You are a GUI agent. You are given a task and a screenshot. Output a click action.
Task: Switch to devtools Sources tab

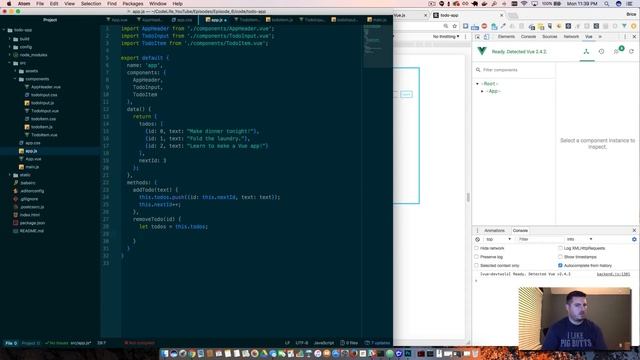[549, 37]
